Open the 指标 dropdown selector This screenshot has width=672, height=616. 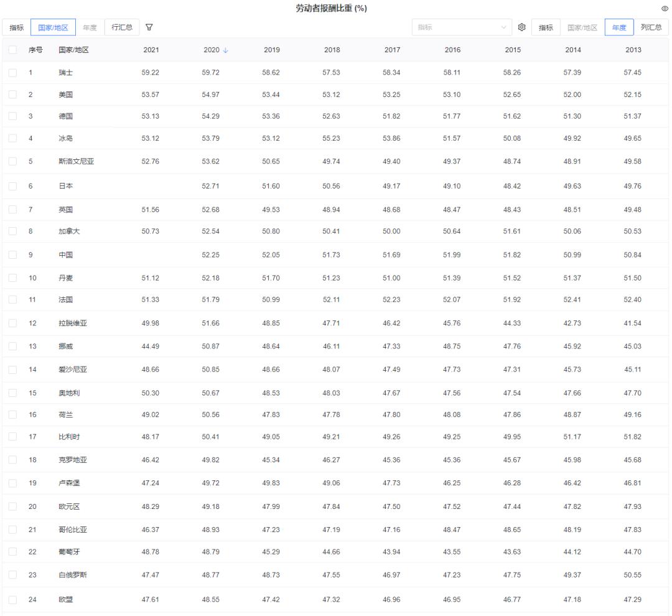point(546,27)
